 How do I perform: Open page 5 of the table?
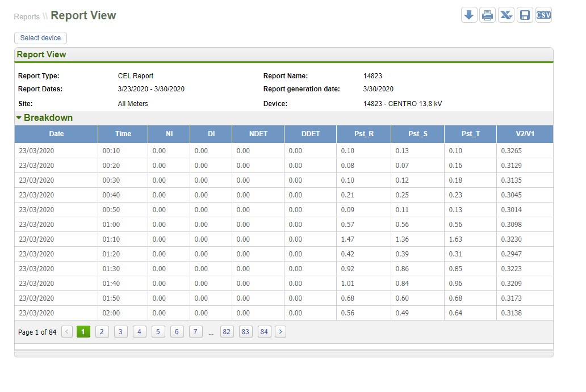[x=158, y=331]
